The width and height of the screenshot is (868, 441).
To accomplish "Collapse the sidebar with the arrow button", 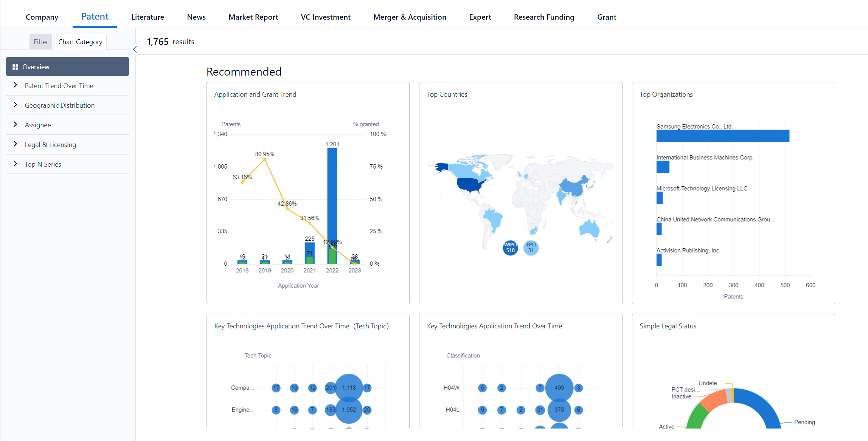I will click(x=135, y=50).
